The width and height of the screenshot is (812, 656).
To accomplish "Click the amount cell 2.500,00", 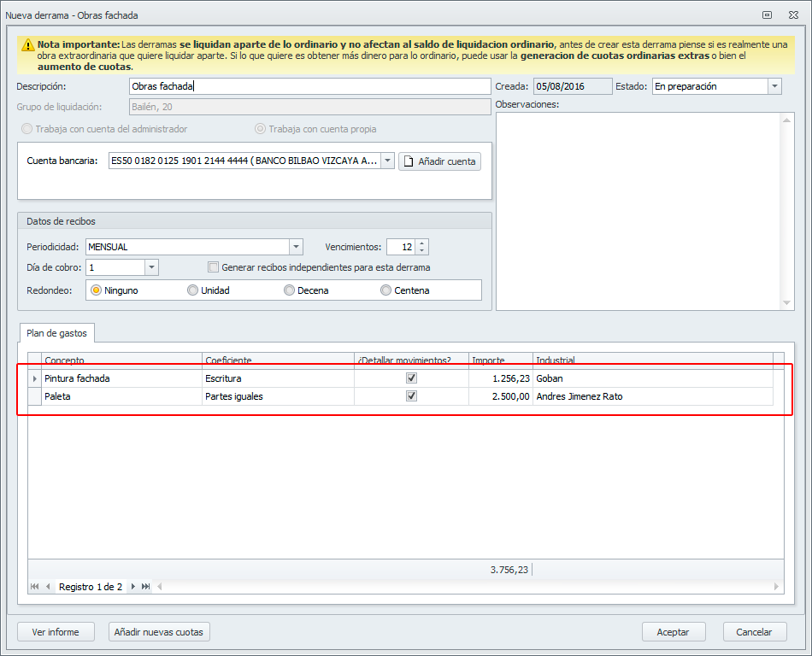I will pyautogui.click(x=501, y=396).
